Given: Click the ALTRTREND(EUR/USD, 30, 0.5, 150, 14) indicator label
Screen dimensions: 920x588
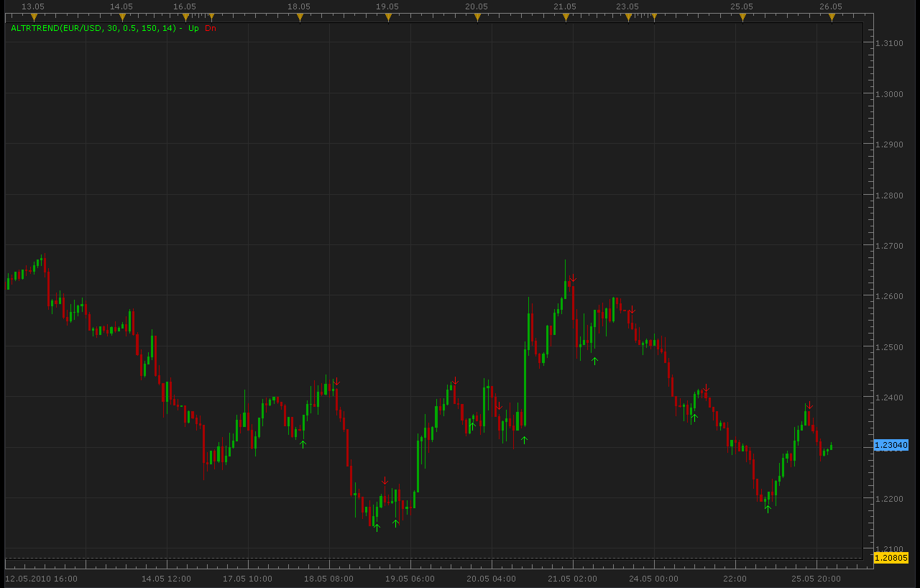Looking at the screenshot, I should (93, 28).
